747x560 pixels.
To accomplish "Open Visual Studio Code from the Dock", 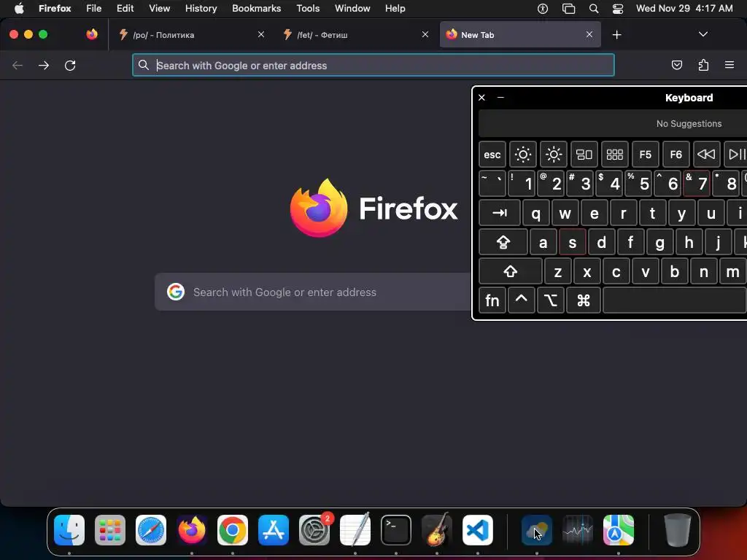I will pos(477,530).
